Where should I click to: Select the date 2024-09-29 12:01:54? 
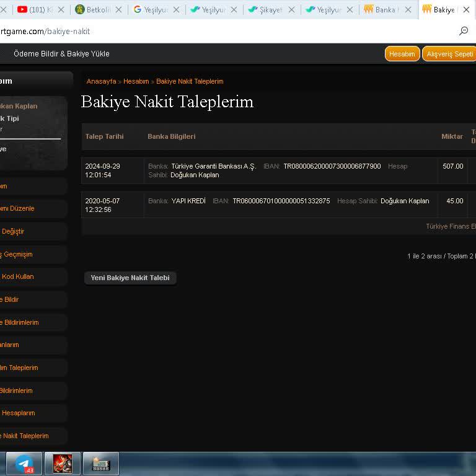(x=103, y=170)
